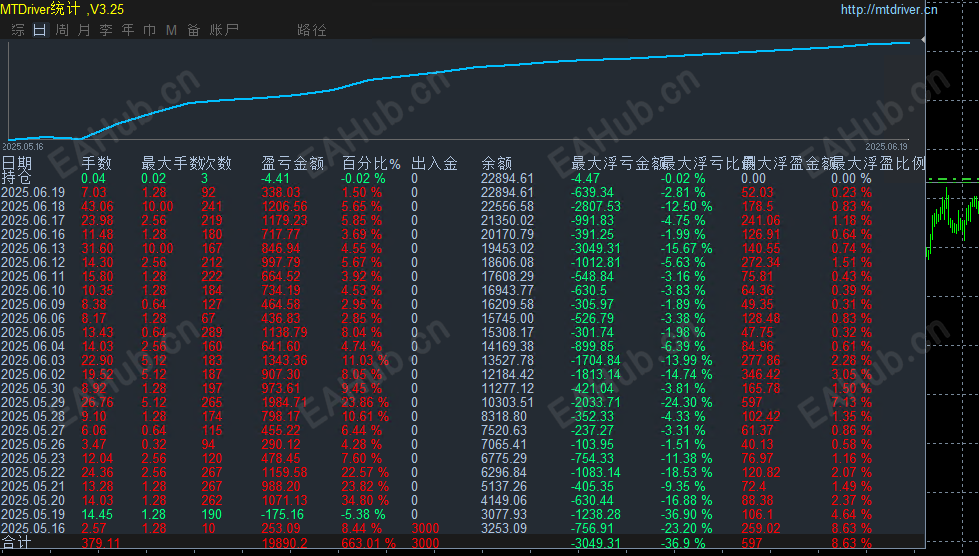The height and width of the screenshot is (556, 979).
Task: Click balance value 22556.58
Action: tap(508, 206)
